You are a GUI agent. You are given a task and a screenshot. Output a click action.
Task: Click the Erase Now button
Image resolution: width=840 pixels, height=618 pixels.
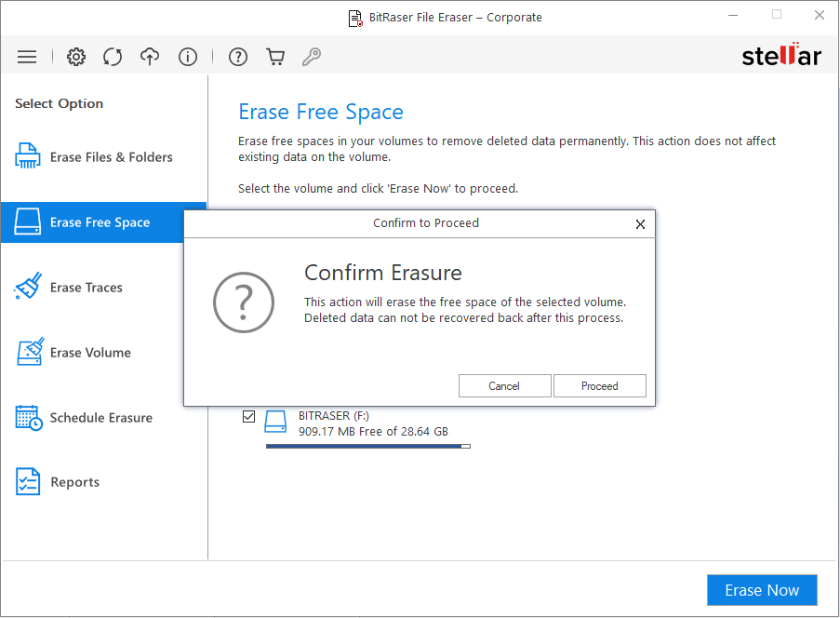pyautogui.click(x=762, y=590)
